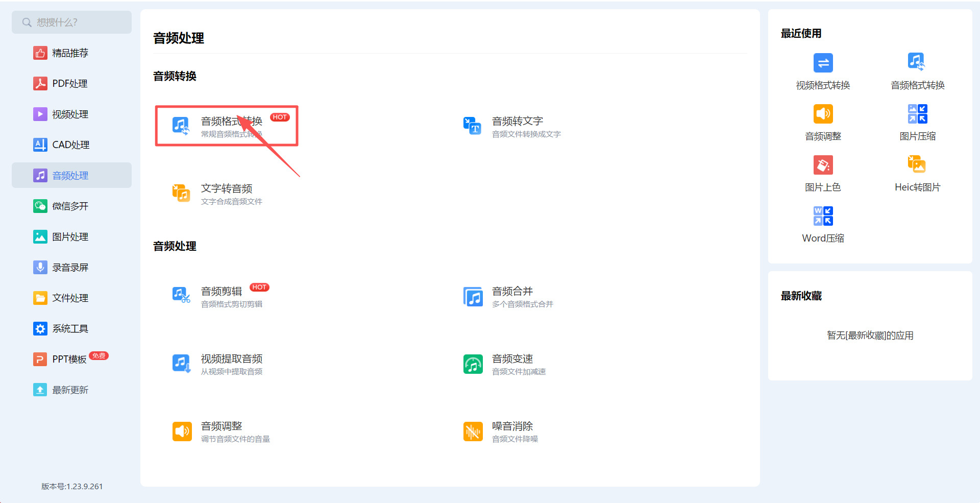Click the 音频文件降噪 description text

tap(515, 439)
